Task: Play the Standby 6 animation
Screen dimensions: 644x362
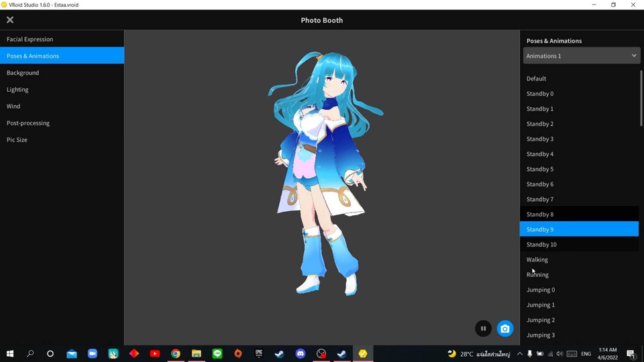Action: [579, 184]
